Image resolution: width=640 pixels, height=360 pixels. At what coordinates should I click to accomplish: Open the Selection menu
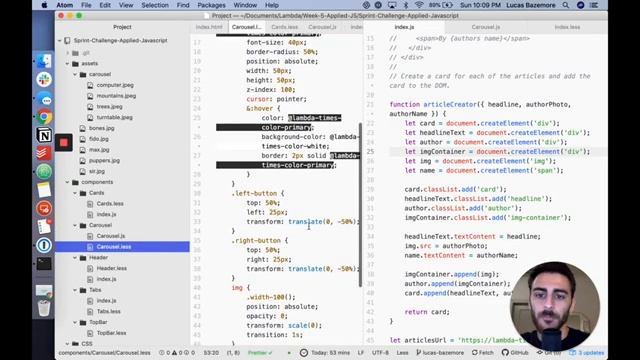point(155,5)
